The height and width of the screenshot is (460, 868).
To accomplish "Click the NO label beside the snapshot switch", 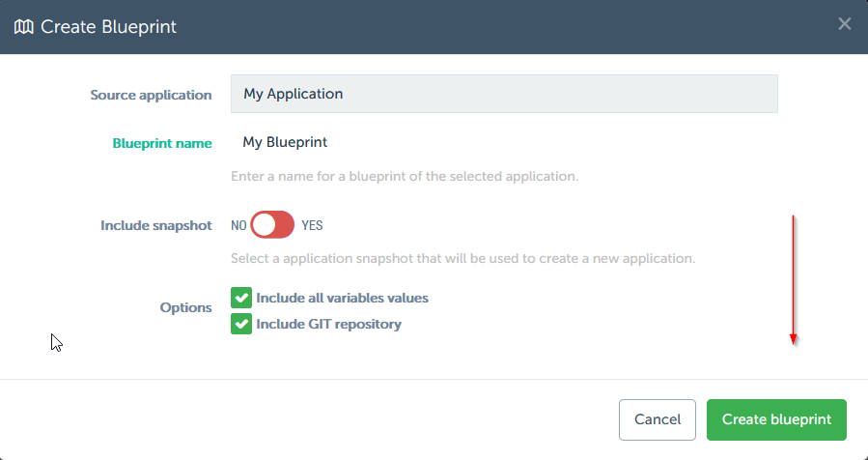I will [238, 225].
